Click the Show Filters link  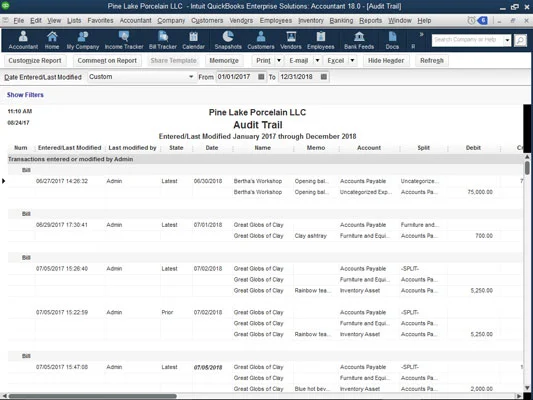coord(25,95)
